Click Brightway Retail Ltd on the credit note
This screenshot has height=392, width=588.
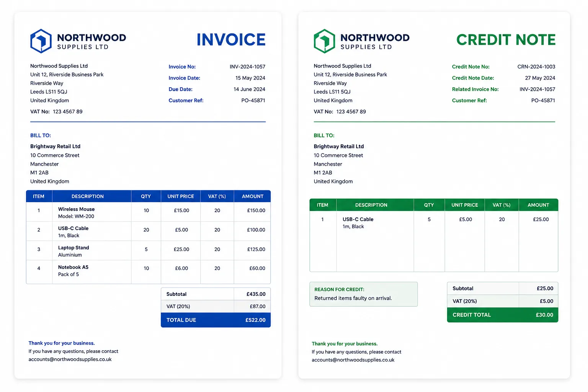[x=339, y=147]
